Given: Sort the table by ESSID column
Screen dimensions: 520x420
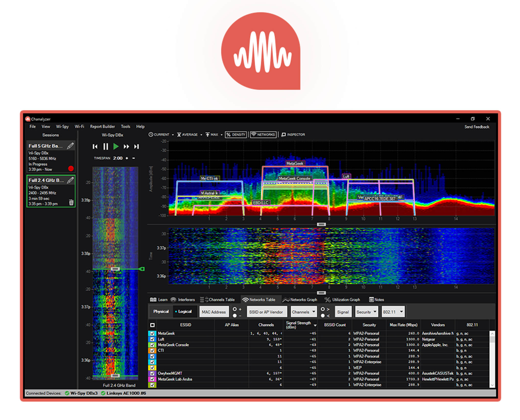Looking at the screenshot, I should coord(185,325).
